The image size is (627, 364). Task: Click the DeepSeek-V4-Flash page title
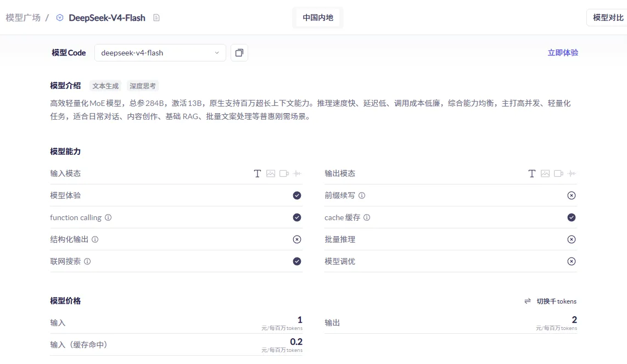(107, 18)
